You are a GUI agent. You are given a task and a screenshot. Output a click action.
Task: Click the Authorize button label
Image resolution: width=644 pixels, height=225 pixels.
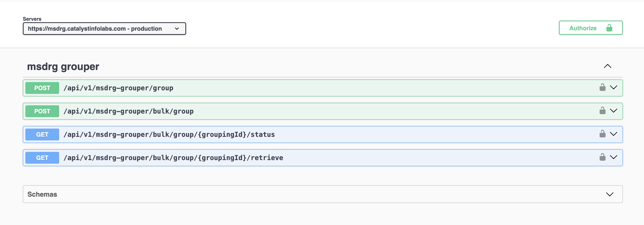pyautogui.click(x=583, y=28)
